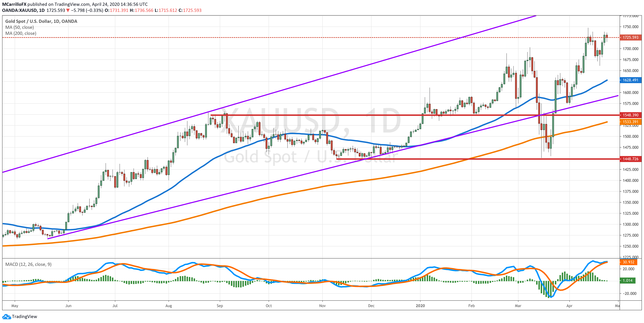
Task: Select the MA (50, close) indicator label
Action: (x=19, y=27)
